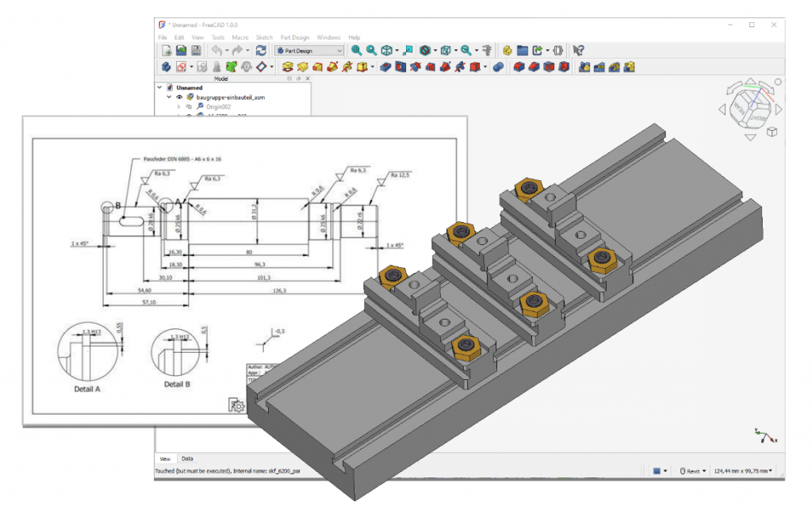Viewport: 812px width, 506px height.
Task: Click the Save document icon
Action: pos(196,50)
